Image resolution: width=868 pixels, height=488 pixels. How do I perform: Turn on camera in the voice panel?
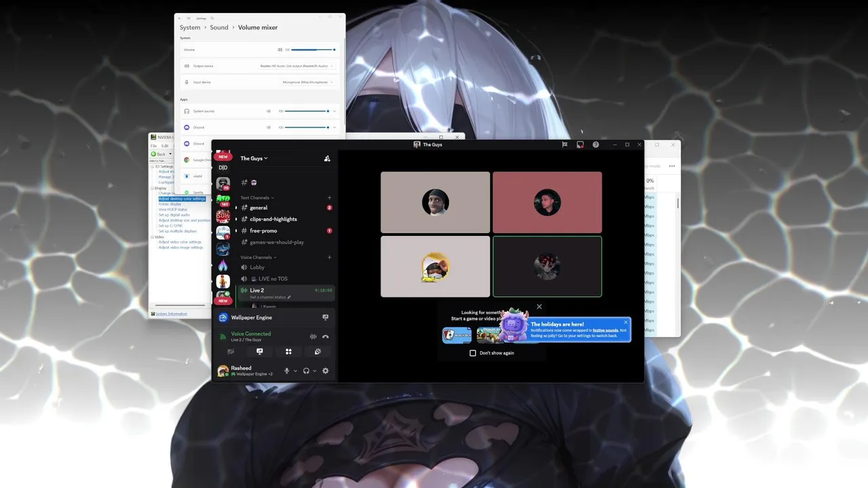click(x=231, y=352)
